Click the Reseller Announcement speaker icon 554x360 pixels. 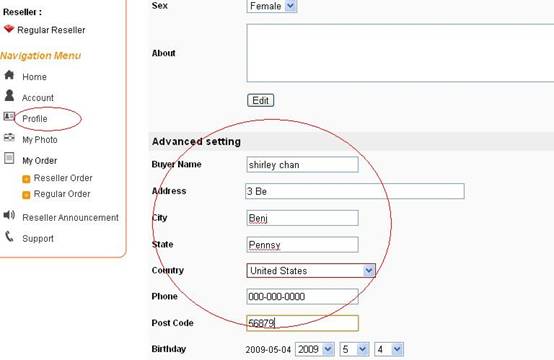point(9,214)
